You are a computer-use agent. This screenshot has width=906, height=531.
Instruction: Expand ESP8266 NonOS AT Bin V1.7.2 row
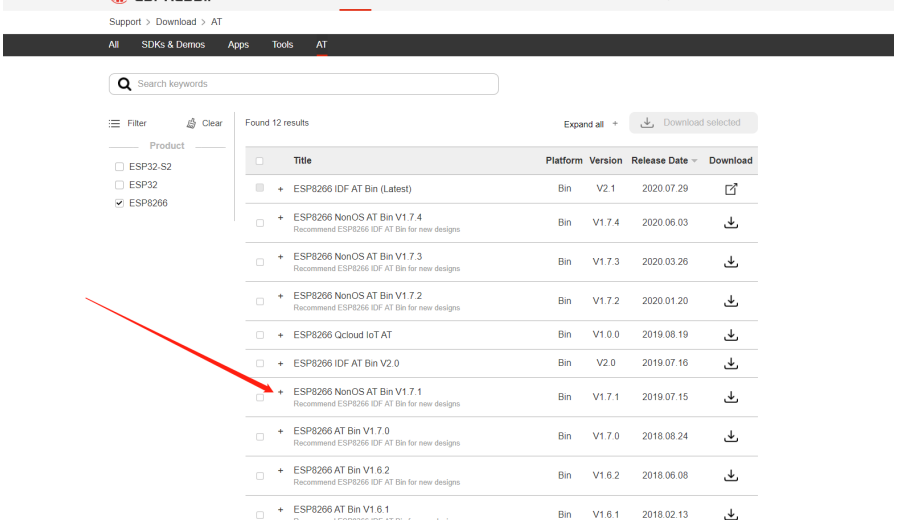tap(281, 296)
